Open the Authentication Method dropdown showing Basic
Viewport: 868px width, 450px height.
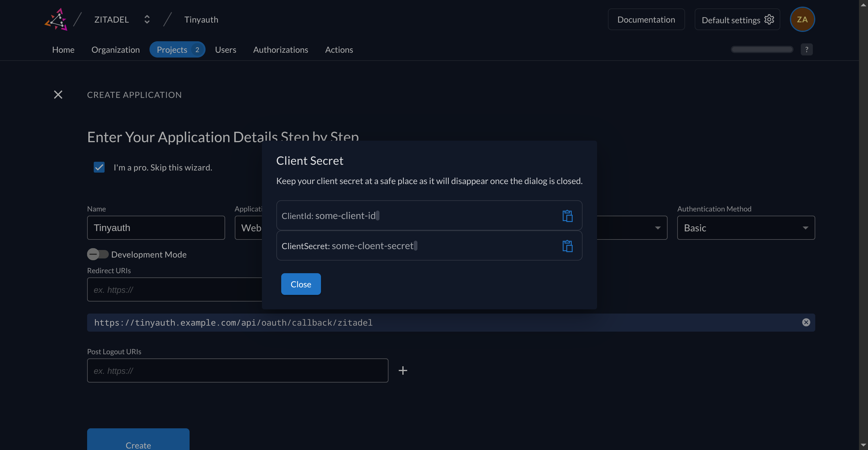click(x=746, y=228)
